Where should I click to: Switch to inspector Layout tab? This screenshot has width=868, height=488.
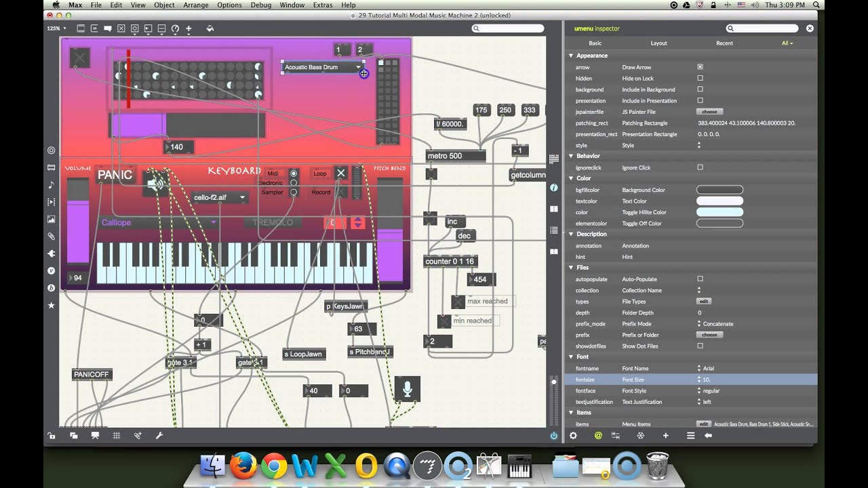[658, 43]
